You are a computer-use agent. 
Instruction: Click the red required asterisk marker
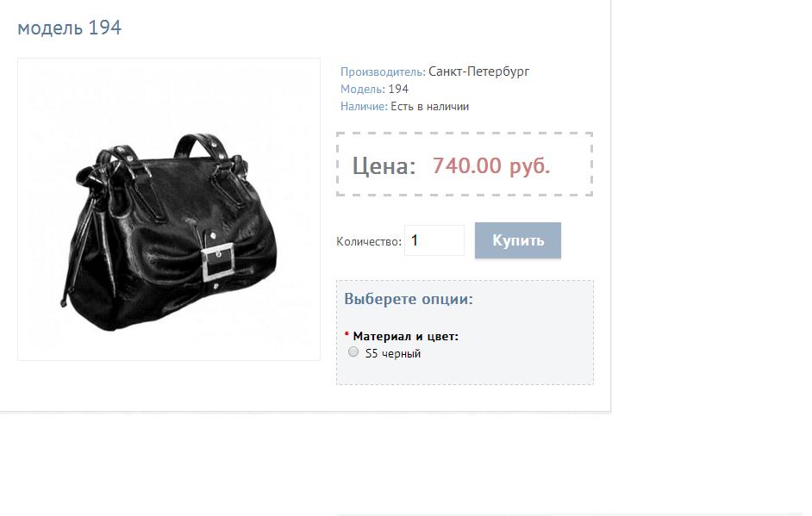[347, 335]
